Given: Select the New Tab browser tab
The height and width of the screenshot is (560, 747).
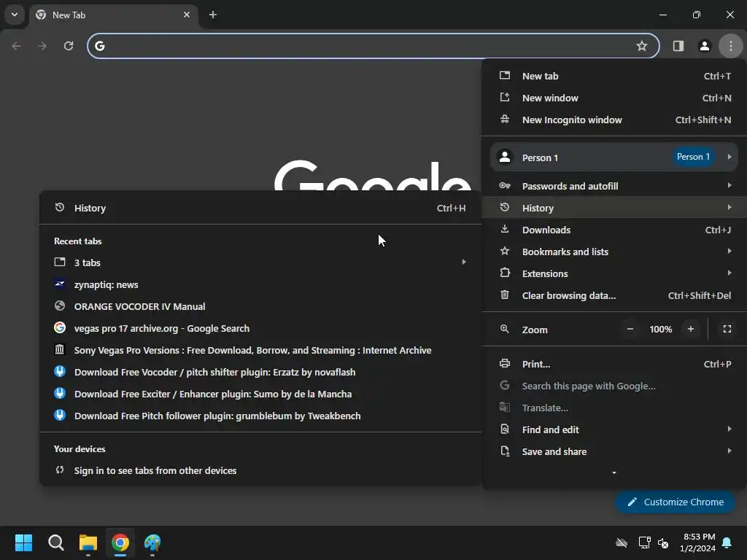Looking at the screenshot, I should [113, 15].
